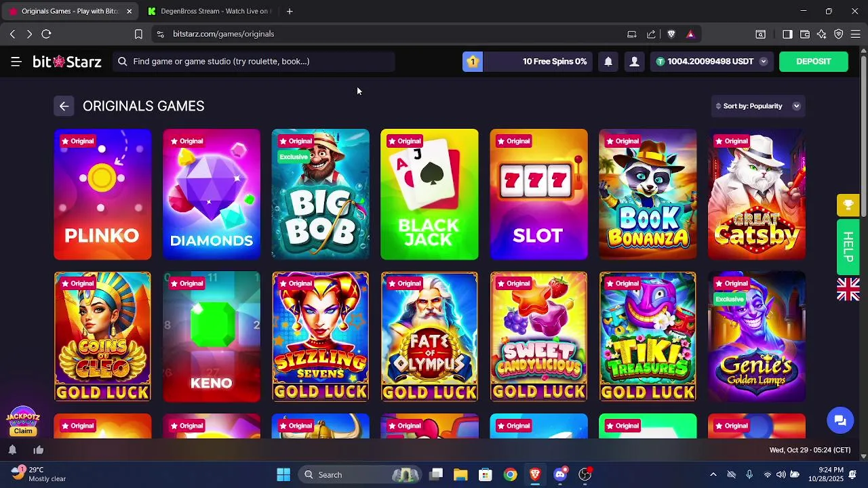The image size is (868, 488).
Task: Open the trophy tab on right edge
Action: pos(848,205)
